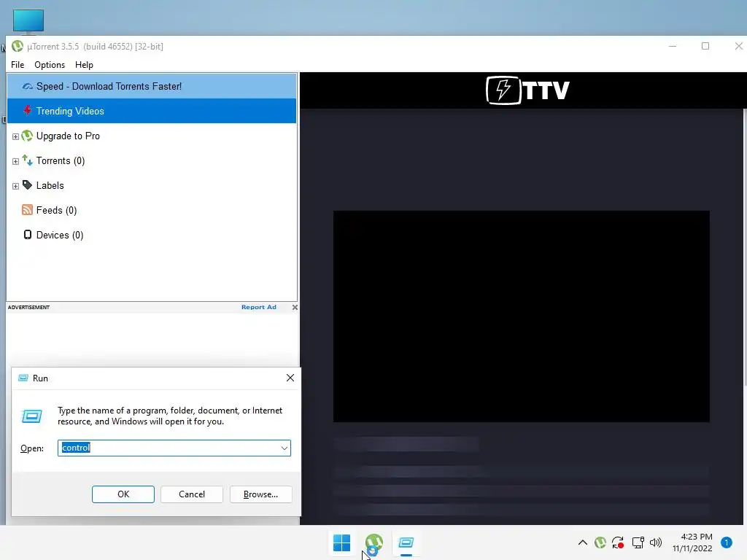Select Trending Videos in sidebar

(152, 111)
